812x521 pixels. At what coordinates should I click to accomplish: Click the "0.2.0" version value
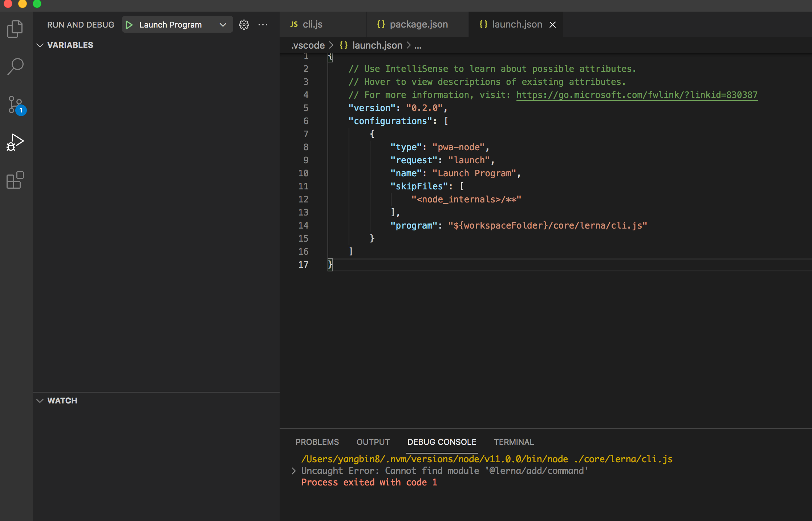coord(424,108)
